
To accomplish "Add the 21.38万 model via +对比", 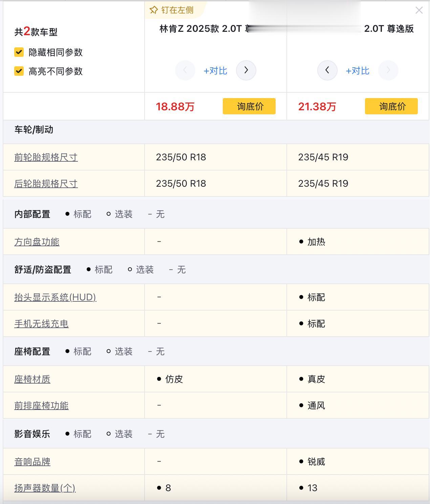I will coord(358,71).
